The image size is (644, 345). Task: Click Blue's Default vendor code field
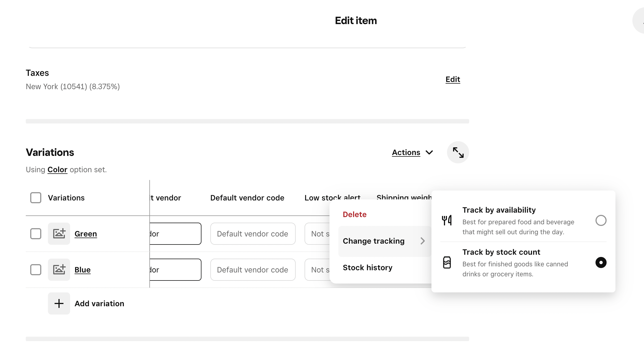coord(253,270)
